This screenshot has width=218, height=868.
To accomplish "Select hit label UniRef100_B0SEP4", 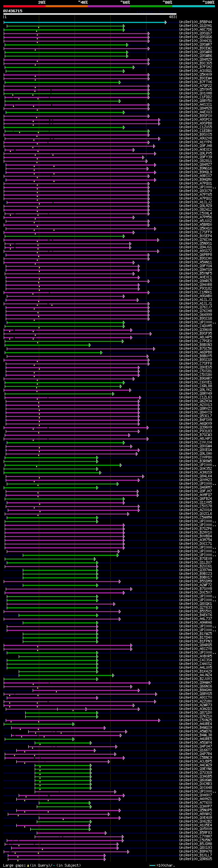I will pos(196,236).
